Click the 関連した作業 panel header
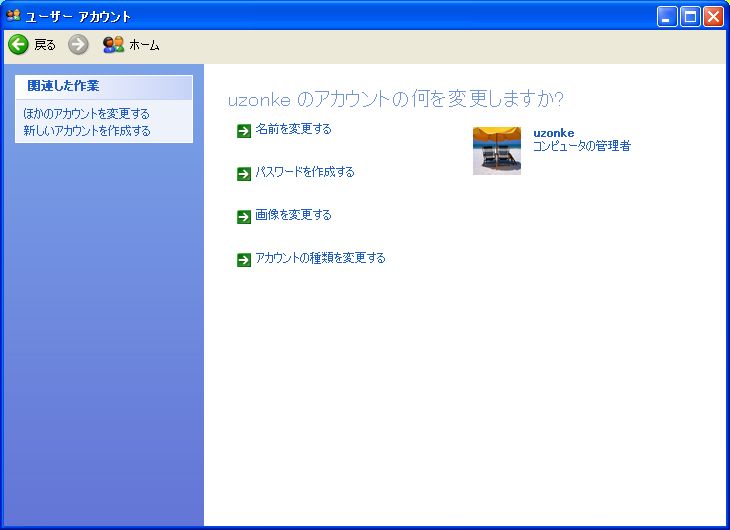This screenshot has height=530, width=730. click(104, 87)
